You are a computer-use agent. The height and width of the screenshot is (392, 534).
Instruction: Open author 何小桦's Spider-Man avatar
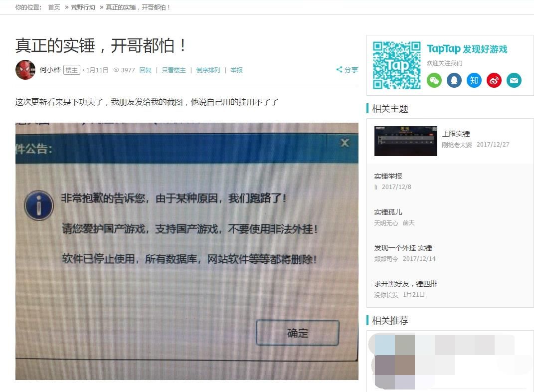pyautogui.click(x=25, y=70)
